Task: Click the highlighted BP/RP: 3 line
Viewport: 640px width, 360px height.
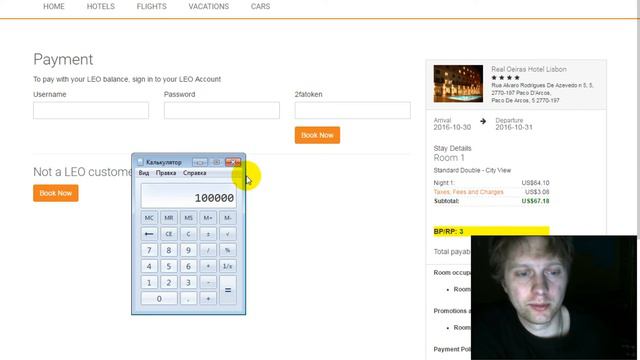Action: 491,231
